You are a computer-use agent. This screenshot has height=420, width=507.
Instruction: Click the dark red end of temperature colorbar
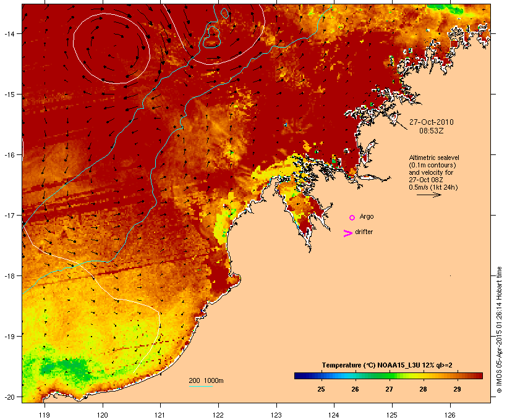pyautogui.click(x=479, y=376)
